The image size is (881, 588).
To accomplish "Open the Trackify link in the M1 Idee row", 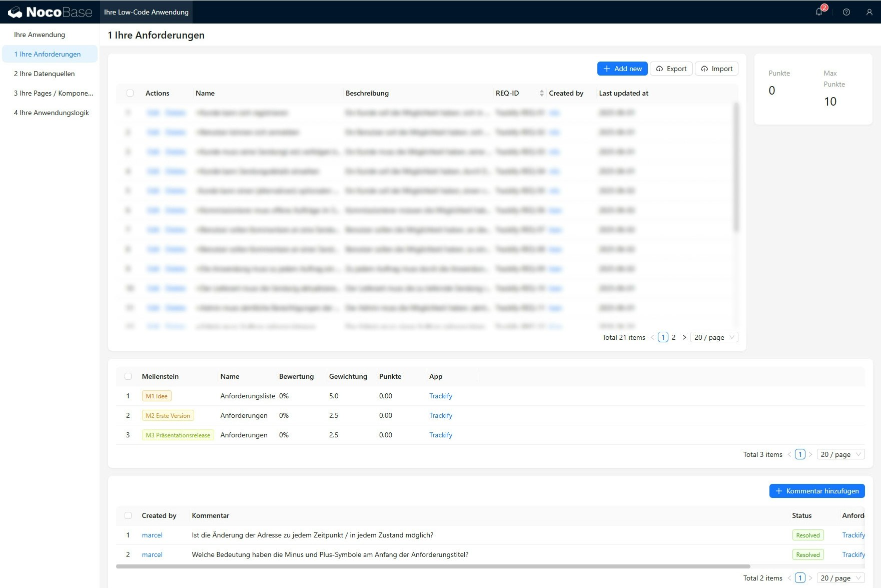I will 440,396.
